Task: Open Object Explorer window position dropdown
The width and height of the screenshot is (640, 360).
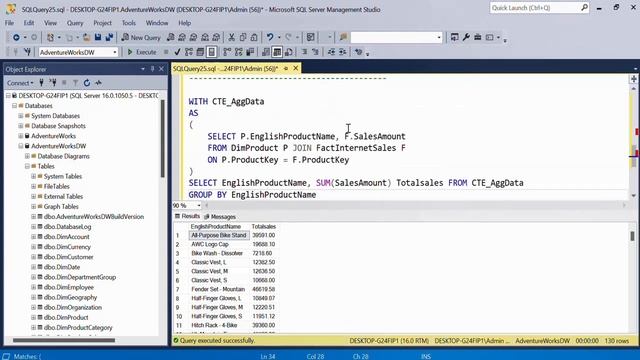Action: [143, 69]
